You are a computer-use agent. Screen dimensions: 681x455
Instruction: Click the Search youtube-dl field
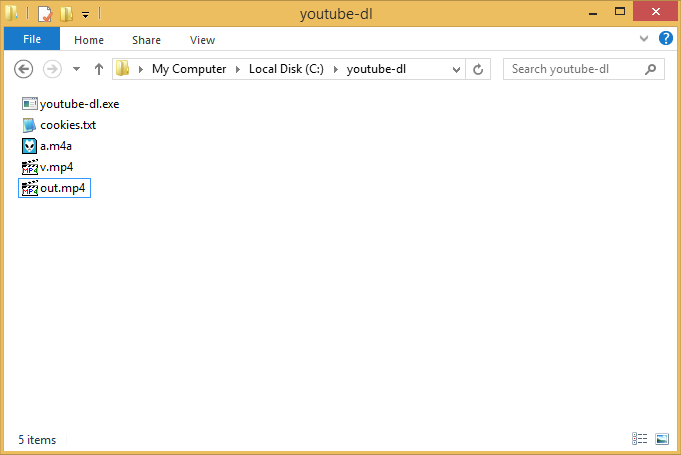pos(583,69)
